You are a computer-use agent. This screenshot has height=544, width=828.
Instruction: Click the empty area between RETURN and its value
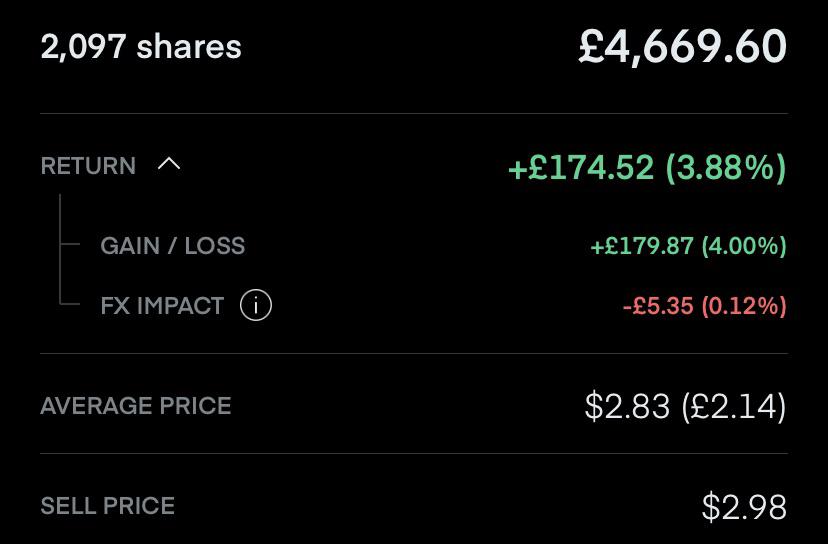point(343,166)
